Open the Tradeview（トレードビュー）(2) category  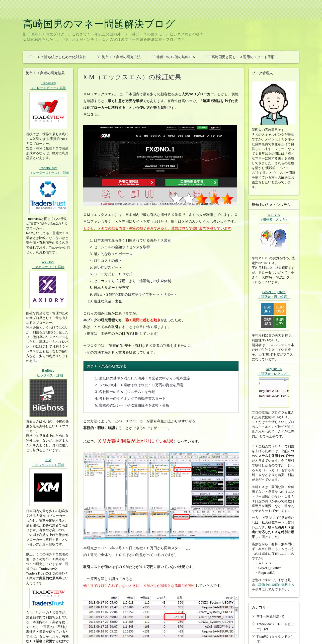[275, 626]
